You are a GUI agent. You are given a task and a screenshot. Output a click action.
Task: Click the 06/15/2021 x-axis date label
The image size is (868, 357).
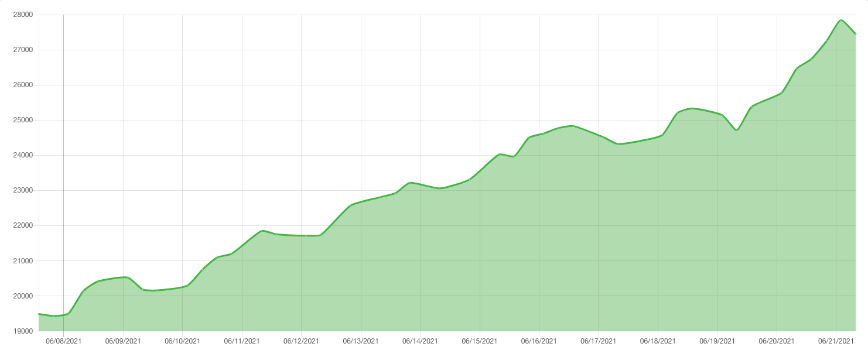coord(480,341)
